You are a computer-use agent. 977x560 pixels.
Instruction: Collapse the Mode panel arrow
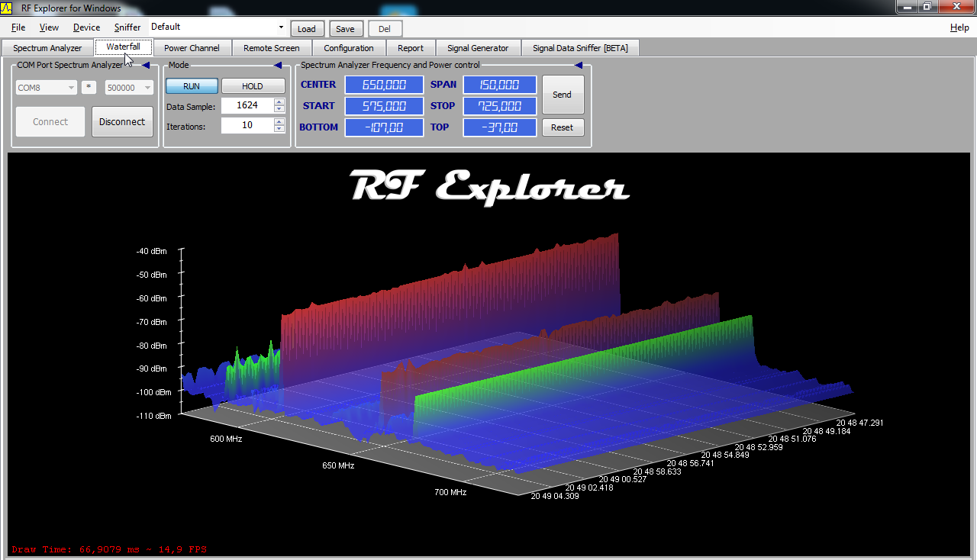coord(278,66)
